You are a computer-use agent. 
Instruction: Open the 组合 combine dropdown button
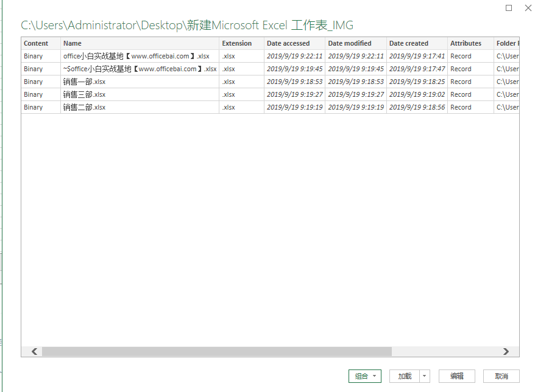365,376
